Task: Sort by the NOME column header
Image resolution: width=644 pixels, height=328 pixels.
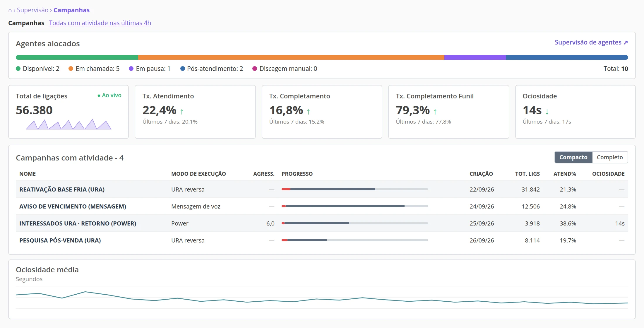Action: 28,174
